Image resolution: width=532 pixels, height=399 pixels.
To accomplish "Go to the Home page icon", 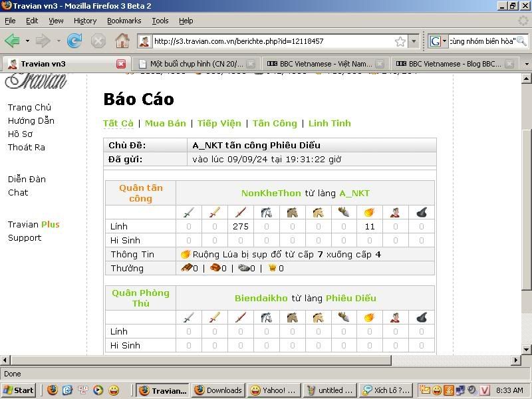I will 122,41.
